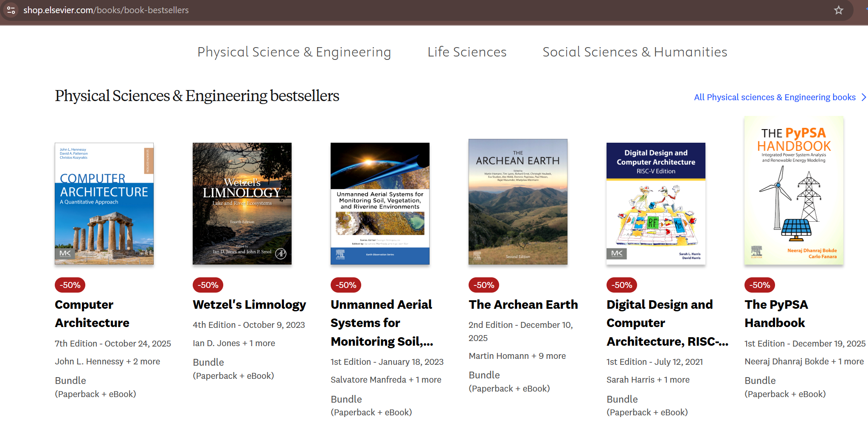Image resolution: width=868 pixels, height=423 pixels.
Task: View Wetzel's Limnology details
Action: pos(249,305)
